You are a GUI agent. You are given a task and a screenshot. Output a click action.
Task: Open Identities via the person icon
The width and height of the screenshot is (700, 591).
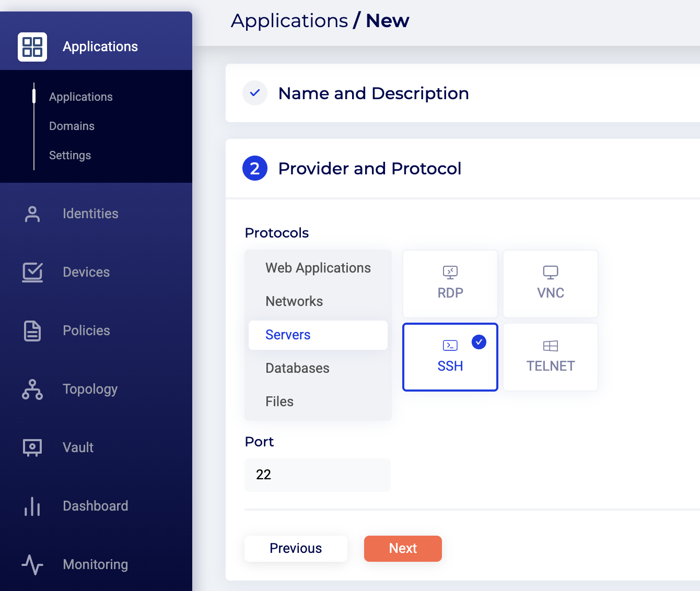[32, 214]
